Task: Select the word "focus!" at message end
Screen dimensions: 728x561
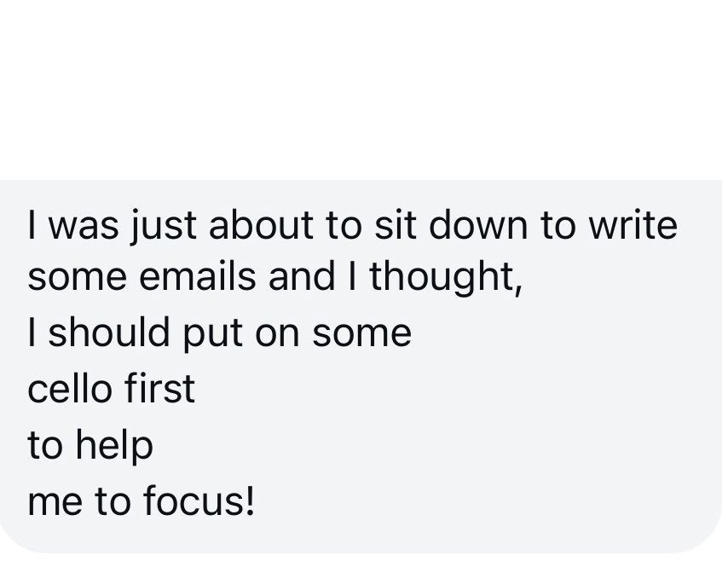Action: [199, 500]
